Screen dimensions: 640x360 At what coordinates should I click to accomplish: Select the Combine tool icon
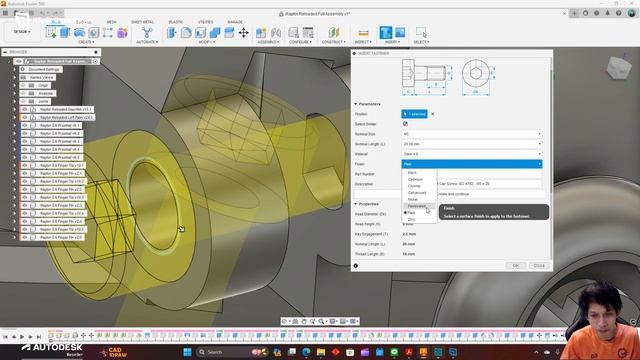[215, 33]
